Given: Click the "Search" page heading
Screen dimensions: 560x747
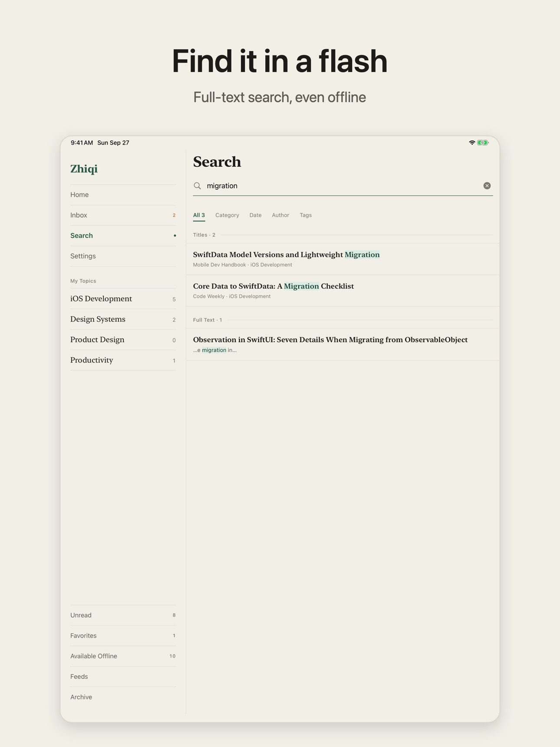Looking at the screenshot, I should coord(217,162).
